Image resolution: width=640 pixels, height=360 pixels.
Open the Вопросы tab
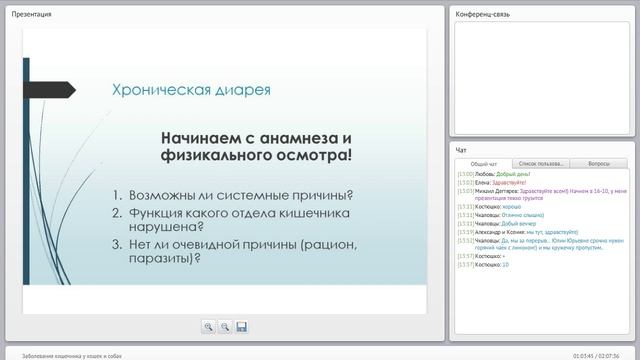pos(599,164)
